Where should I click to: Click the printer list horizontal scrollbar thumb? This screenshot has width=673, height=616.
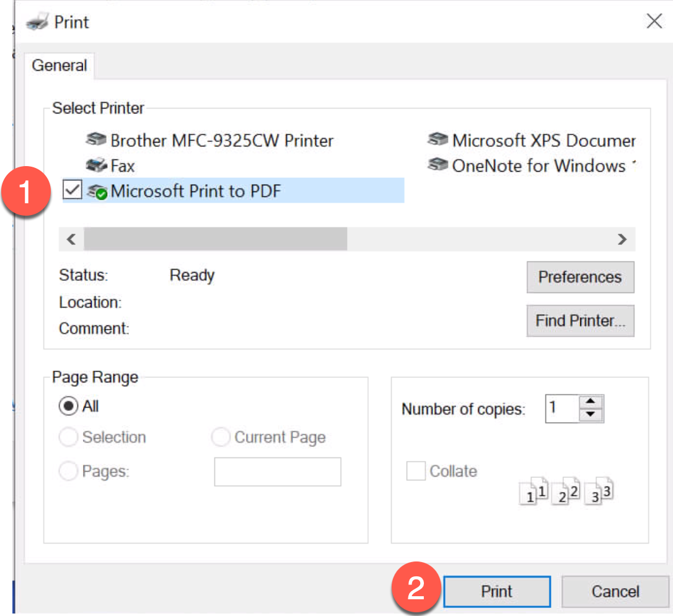click(x=216, y=239)
